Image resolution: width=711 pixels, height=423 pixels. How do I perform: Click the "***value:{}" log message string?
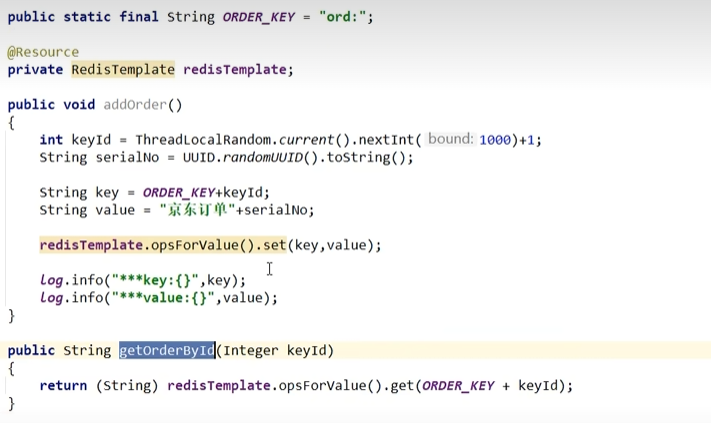(167, 298)
